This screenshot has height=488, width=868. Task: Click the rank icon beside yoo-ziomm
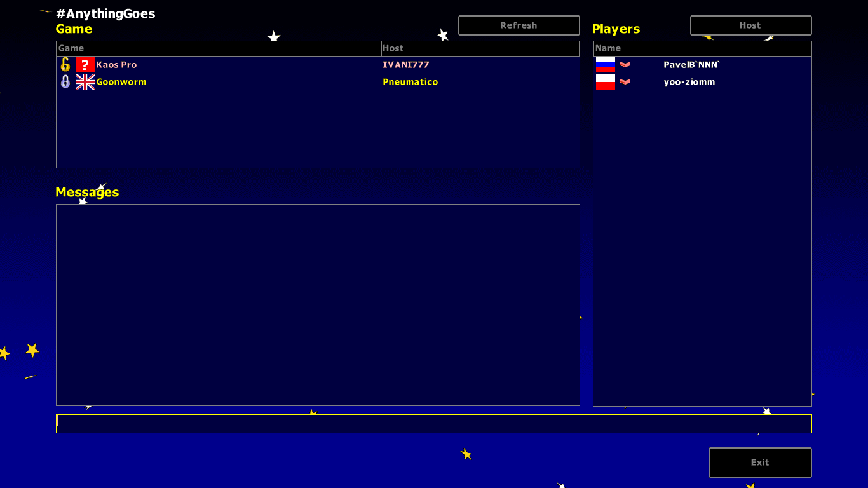[625, 82]
